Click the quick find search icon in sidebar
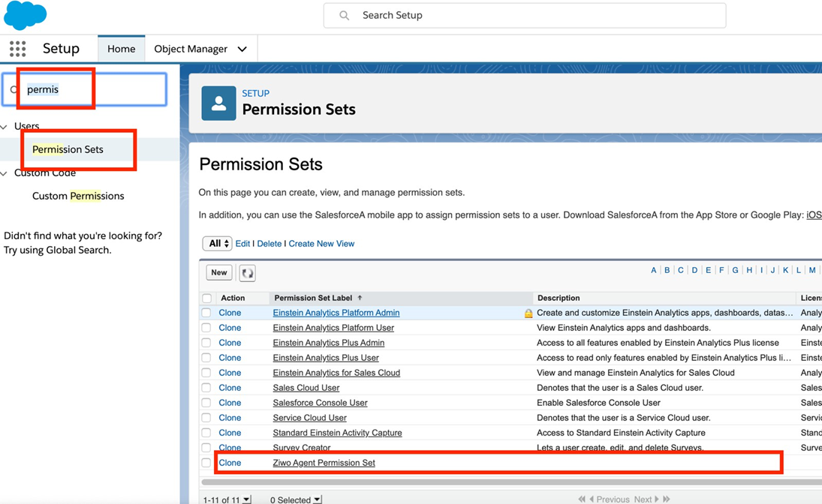822x504 pixels. pos(14,89)
